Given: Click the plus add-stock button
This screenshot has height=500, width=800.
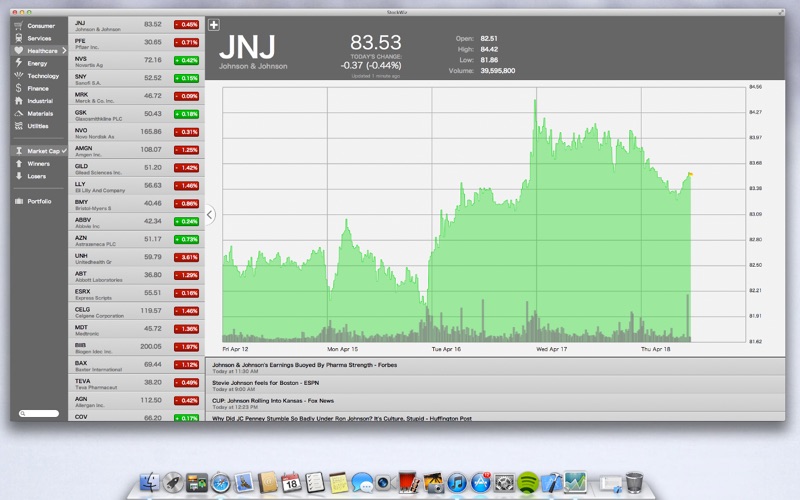Looking at the screenshot, I should [214, 24].
